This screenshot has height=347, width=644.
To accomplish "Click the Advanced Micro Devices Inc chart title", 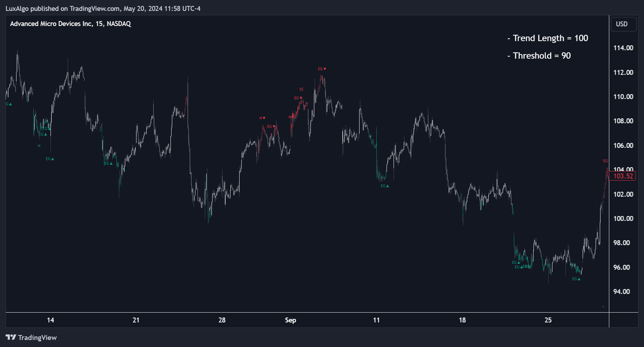I will click(x=71, y=24).
